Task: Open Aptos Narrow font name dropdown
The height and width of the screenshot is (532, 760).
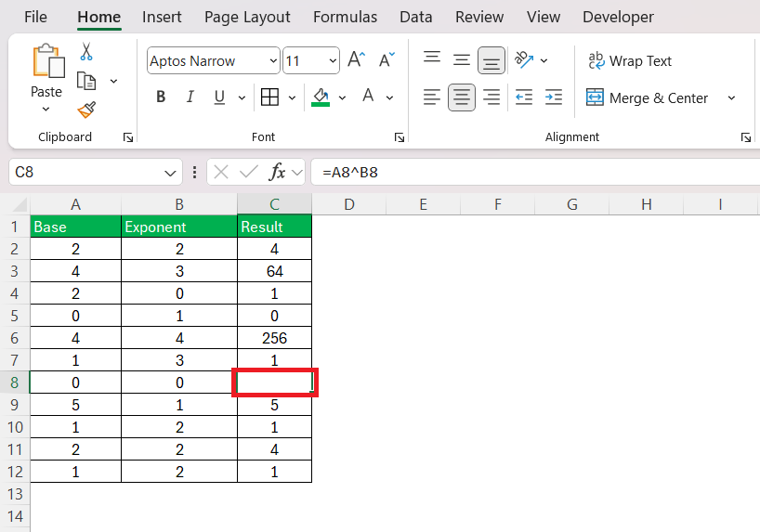Action: (x=273, y=60)
